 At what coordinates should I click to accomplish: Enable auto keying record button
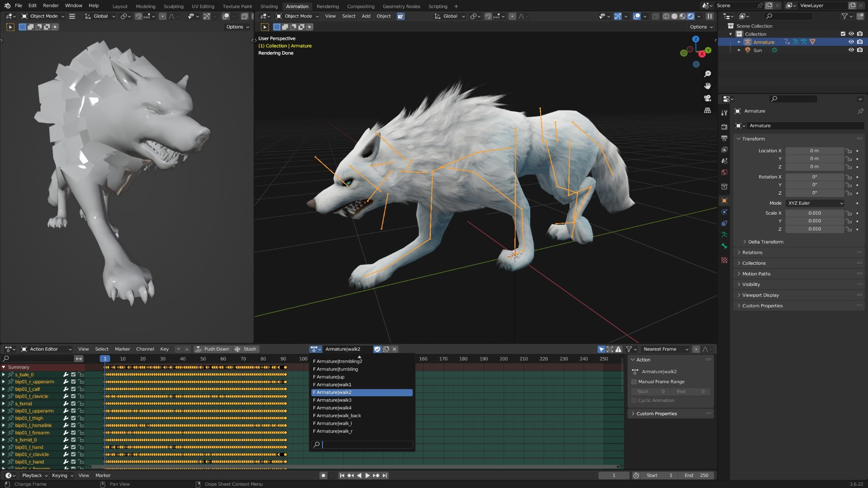coord(323,475)
